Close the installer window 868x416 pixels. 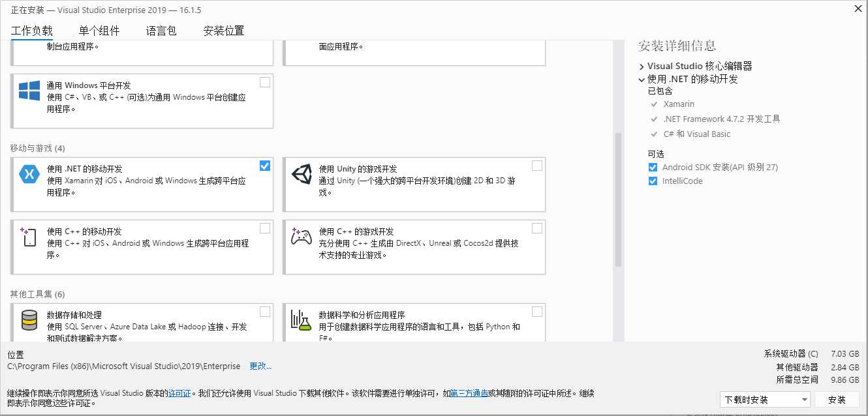pos(858,8)
